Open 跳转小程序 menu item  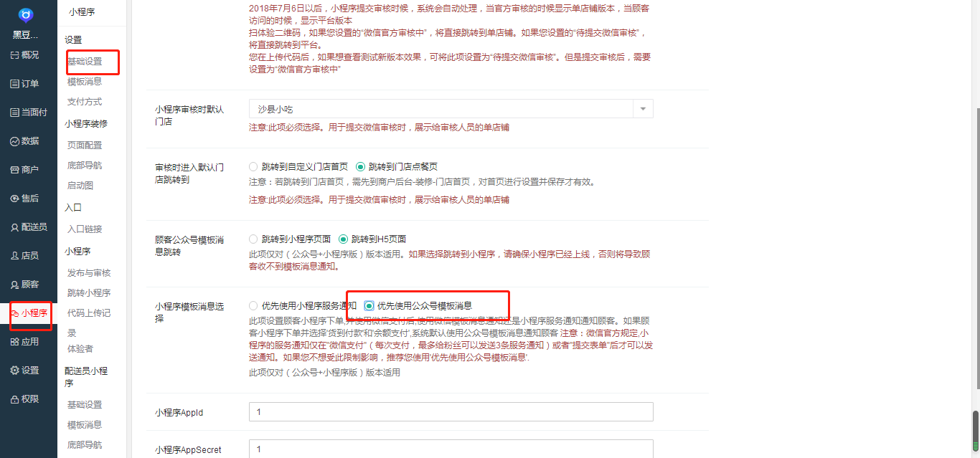tap(89, 292)
